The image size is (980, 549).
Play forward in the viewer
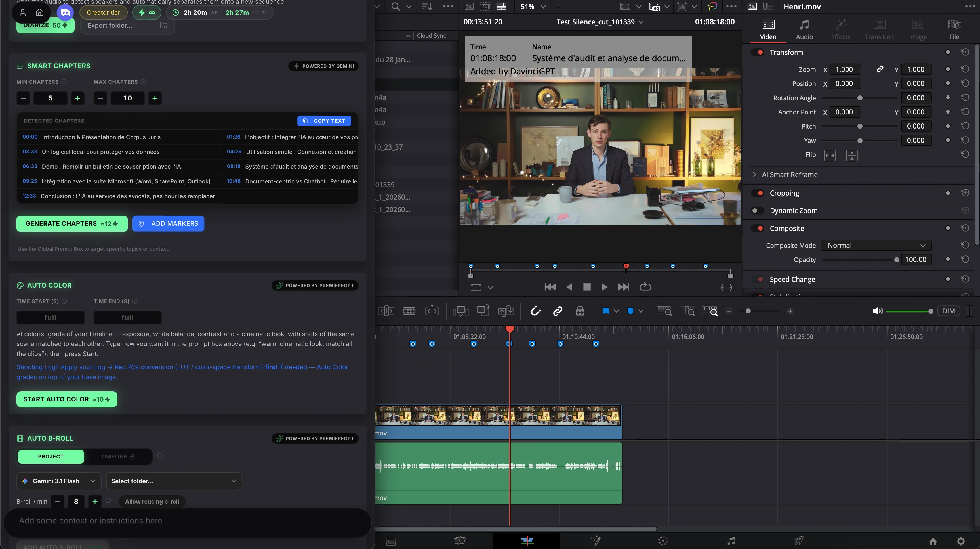point(604,287)
